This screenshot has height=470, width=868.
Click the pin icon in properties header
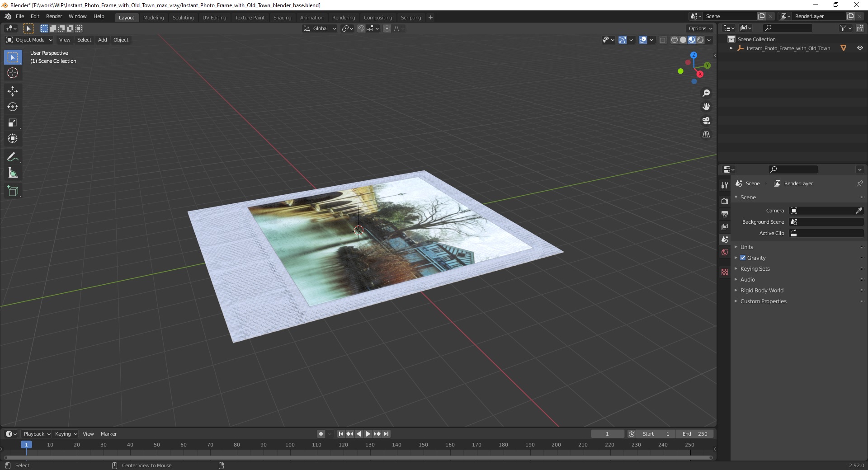(859, 183)
